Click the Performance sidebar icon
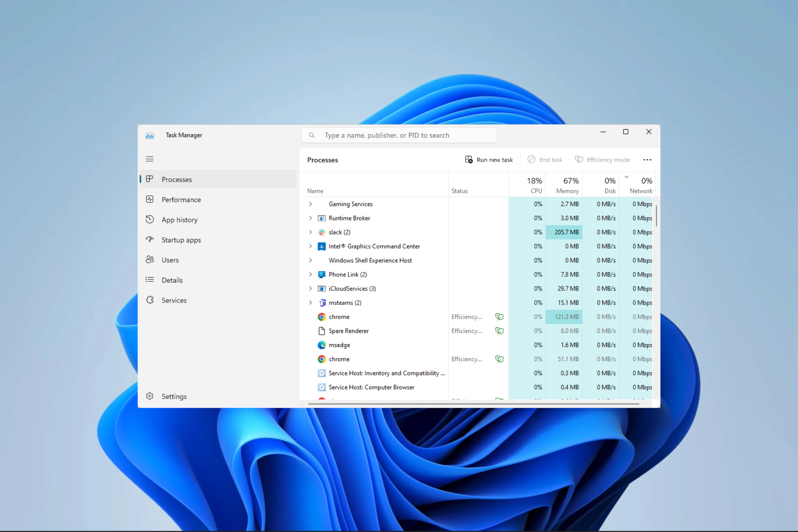Viewport: 798px width, 532px height. point(150,199)
